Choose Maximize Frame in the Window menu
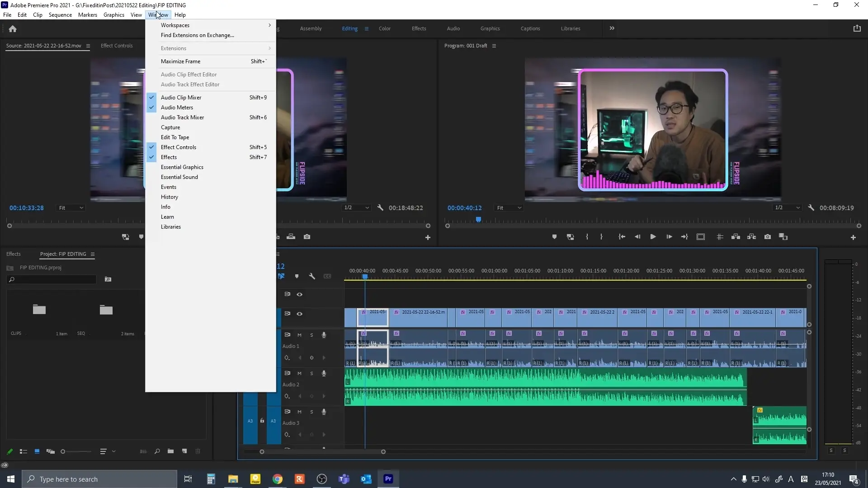The height and width of the screenshot is (488, 868). click(211, 61)
